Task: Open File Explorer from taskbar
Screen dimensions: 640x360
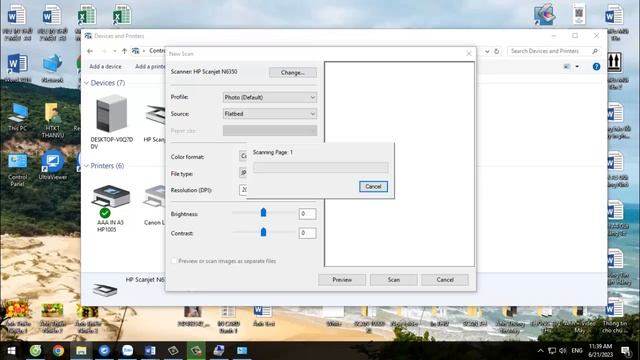Action: pos(81,351)
